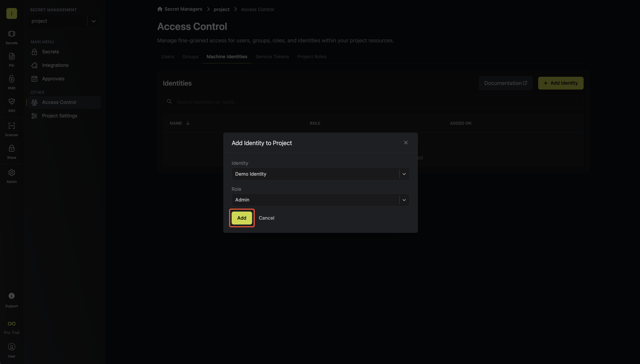Cancel adding identity to project
This screenshot has height=364, width=640.
266,218
